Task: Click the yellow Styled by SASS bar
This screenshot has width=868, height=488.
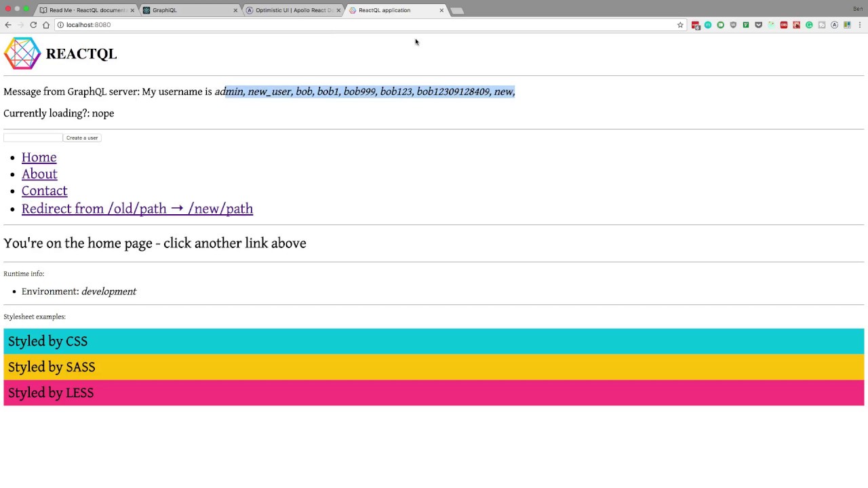Action: pos(434,367)
